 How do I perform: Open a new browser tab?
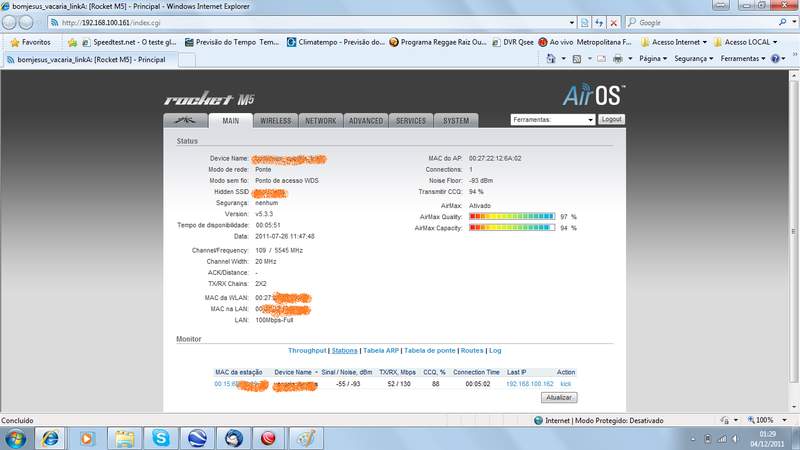(x=187, y=60)
